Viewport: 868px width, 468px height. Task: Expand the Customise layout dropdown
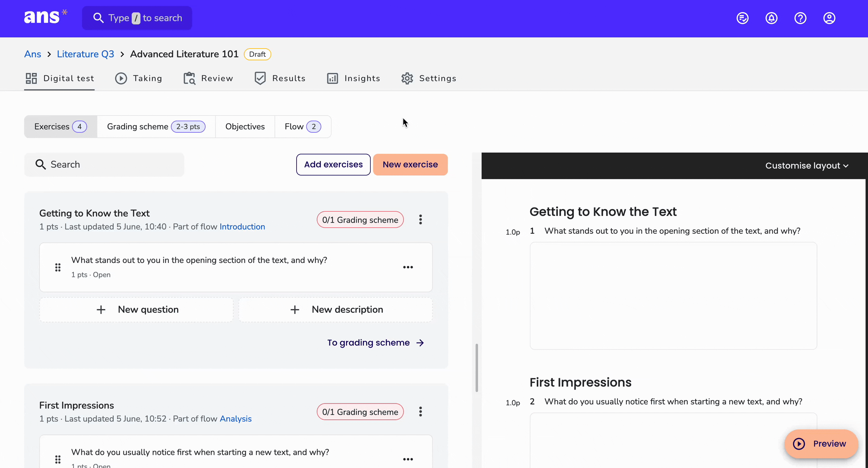coord(807,165)
